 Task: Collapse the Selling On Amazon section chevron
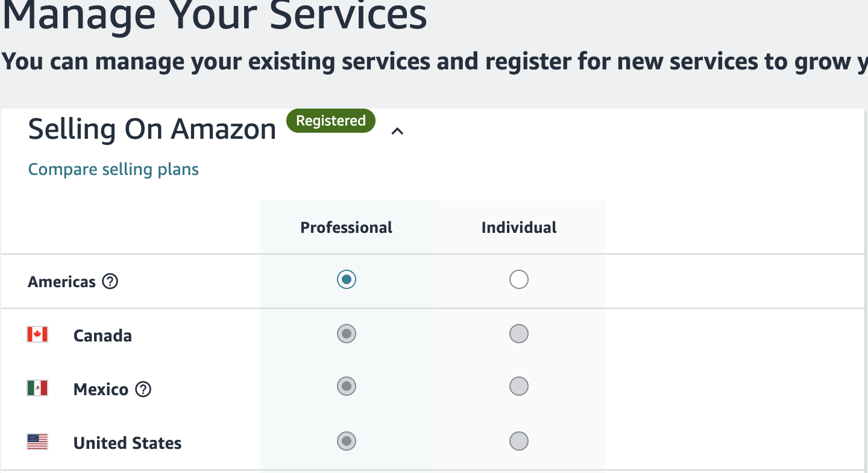coord(397,131)
